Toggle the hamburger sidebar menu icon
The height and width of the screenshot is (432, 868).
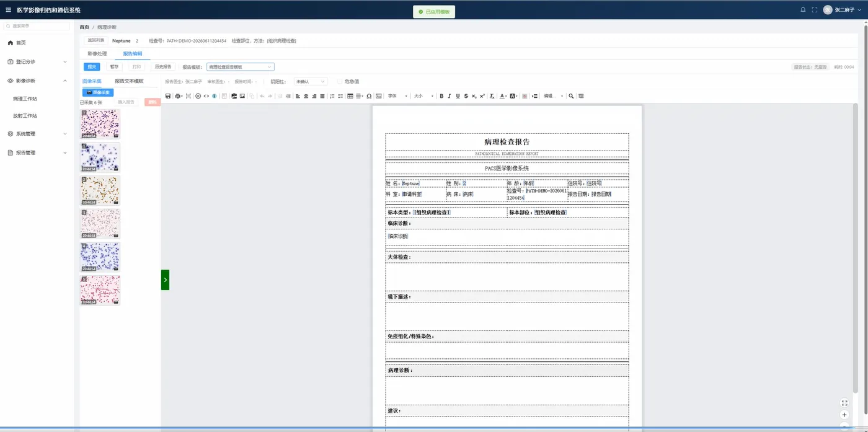point(8,10)
